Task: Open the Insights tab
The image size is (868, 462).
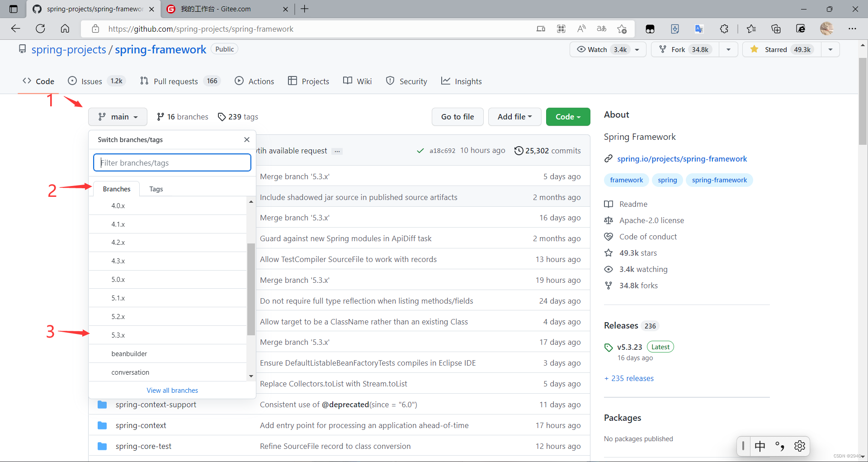Action: [462, 81]
